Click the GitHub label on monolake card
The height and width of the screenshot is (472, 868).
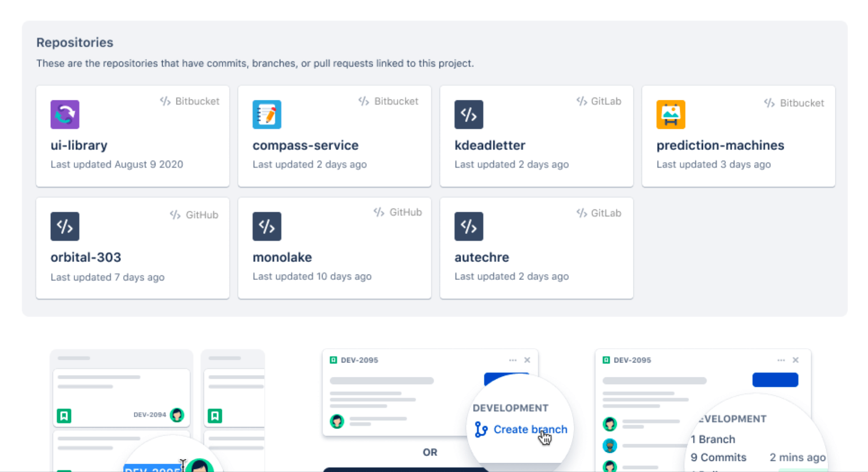tap(405, 212)
